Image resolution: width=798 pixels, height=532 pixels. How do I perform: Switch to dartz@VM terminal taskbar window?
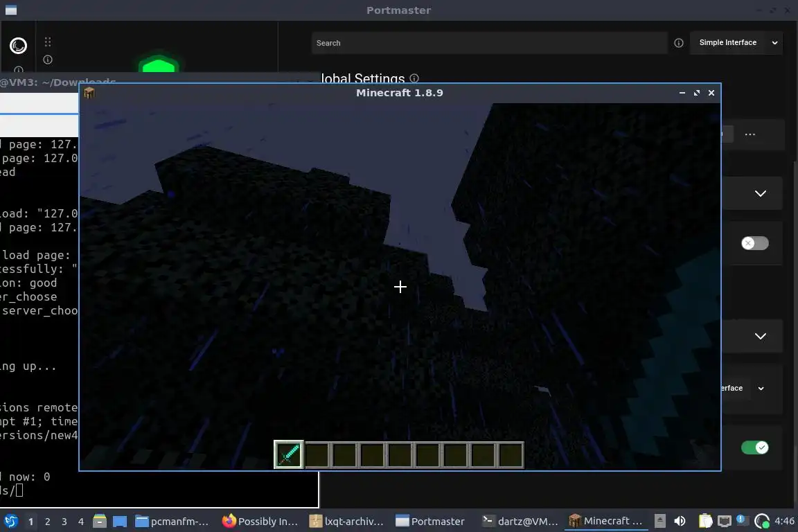point(520,522)
